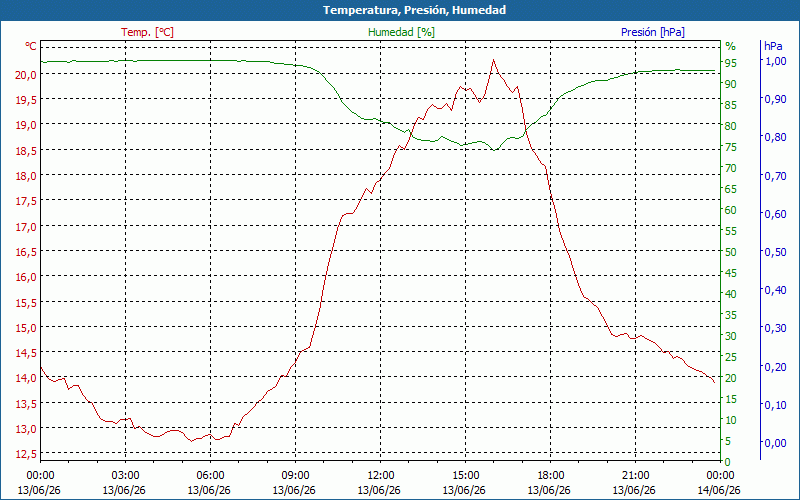Click the 25 humidity axis value
Image resolution: width=800 pixels, height=500 pixels.
pyautogui.click(x=731, y=357)
